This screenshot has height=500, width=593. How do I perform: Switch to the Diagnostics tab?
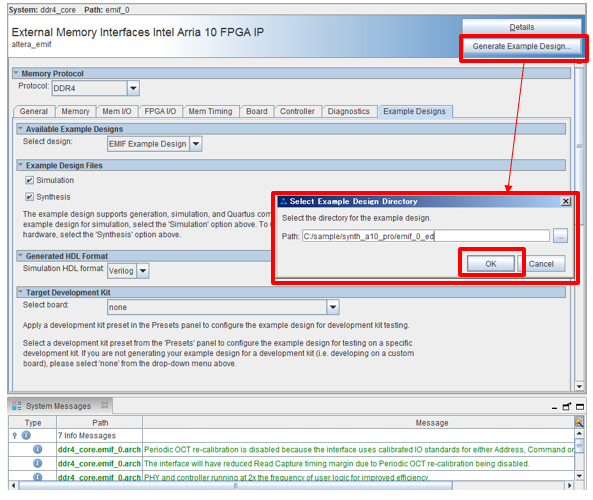click(349, 111)
